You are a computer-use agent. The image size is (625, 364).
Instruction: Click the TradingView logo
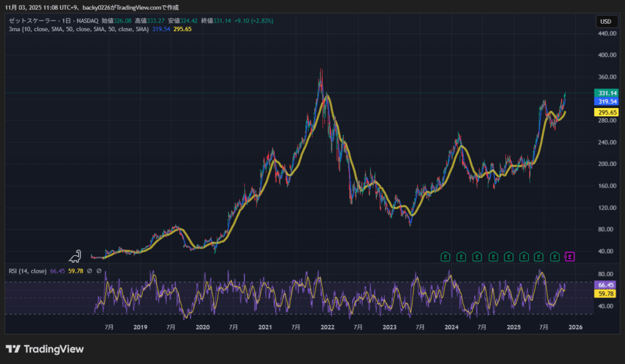coord(45,349)
